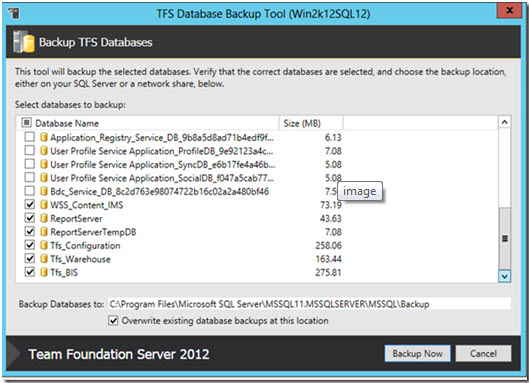Select the WSS_Content_IMS database name
This screenshot has width=529, height=383.
click(87, 205)
